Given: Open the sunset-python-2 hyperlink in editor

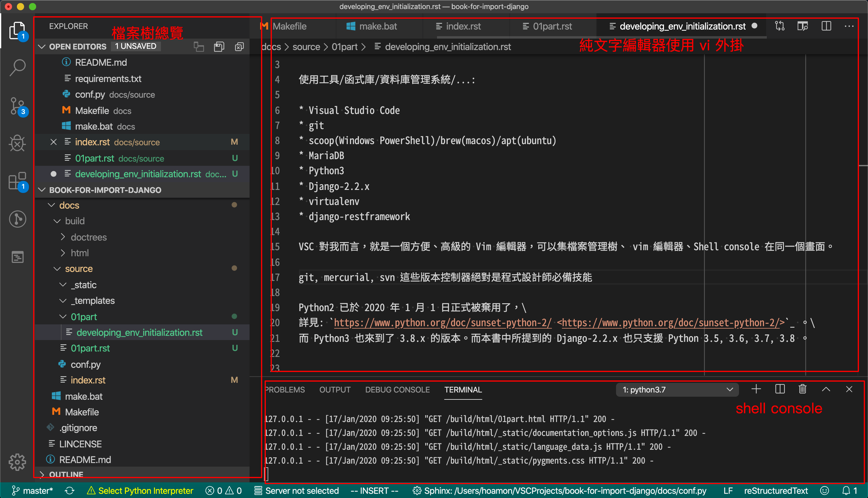Looking at the screenshot, I should tap(443, 322).
